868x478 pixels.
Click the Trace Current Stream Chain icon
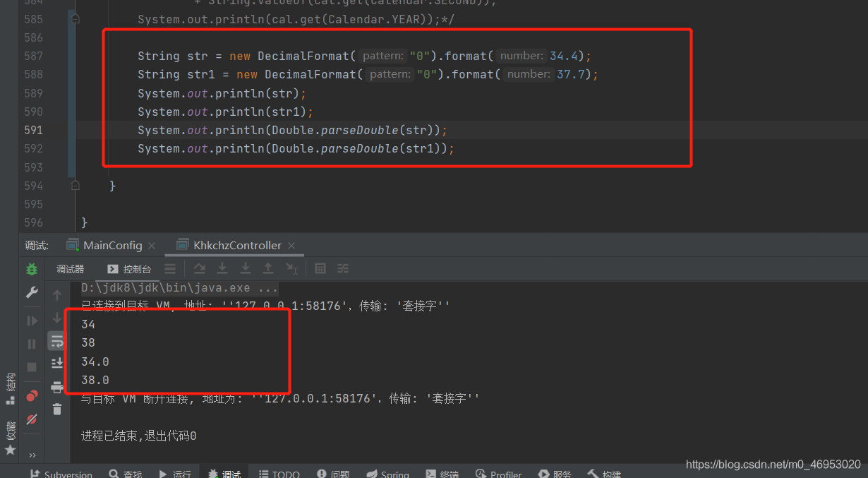[x=343, y=268]
